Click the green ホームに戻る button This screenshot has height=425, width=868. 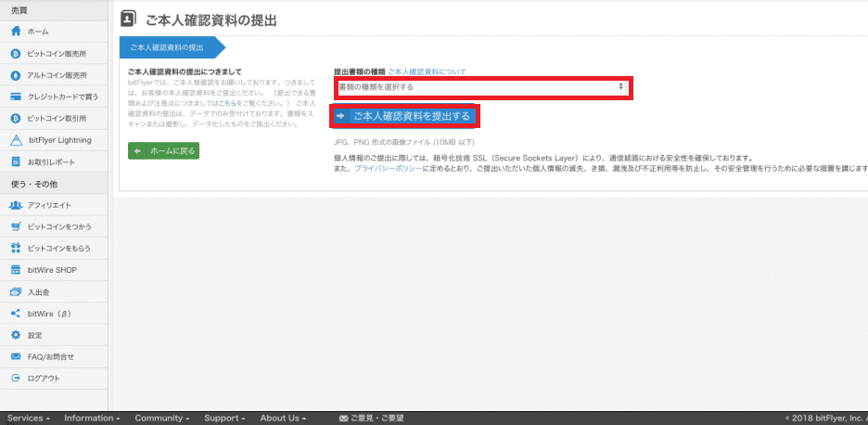click(x=163, y=150)
